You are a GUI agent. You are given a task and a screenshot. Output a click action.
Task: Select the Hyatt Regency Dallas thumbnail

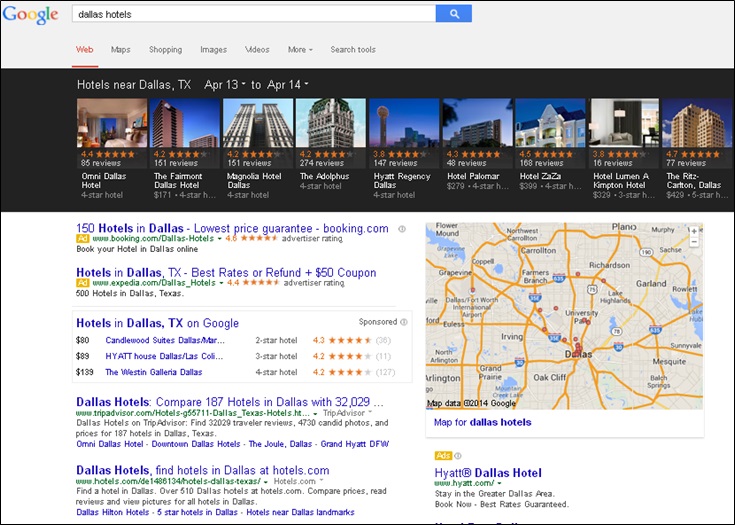click(x=404, y=123)
